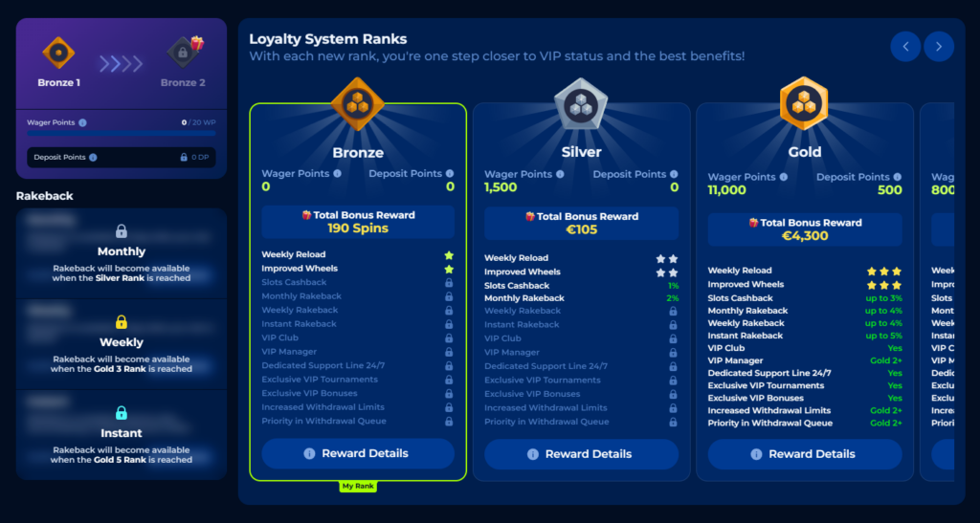The image size is (980, 523).
Task: Click info icon next to sidebar Wager Points
Action: click(x=82, y=122)
